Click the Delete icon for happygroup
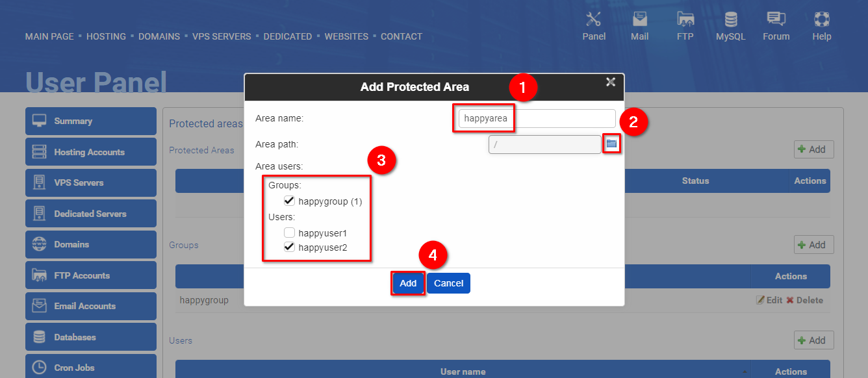Image resolution: width=868 pixels, height=378 pixels. tap(790, 300)
